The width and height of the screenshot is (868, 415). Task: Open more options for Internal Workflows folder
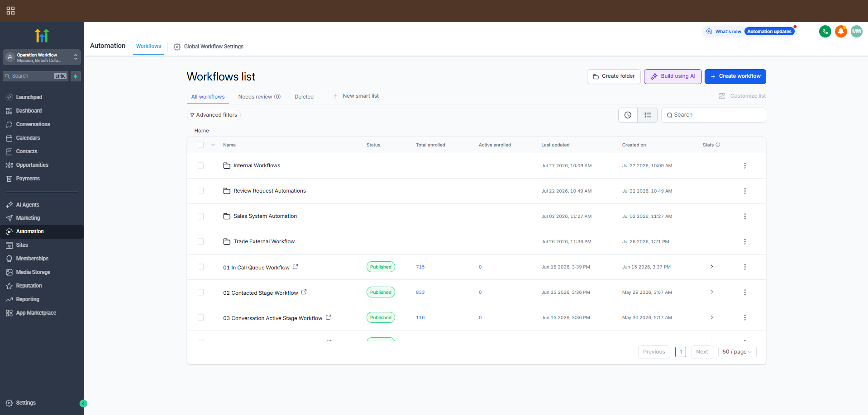click(x=745, y=165)
